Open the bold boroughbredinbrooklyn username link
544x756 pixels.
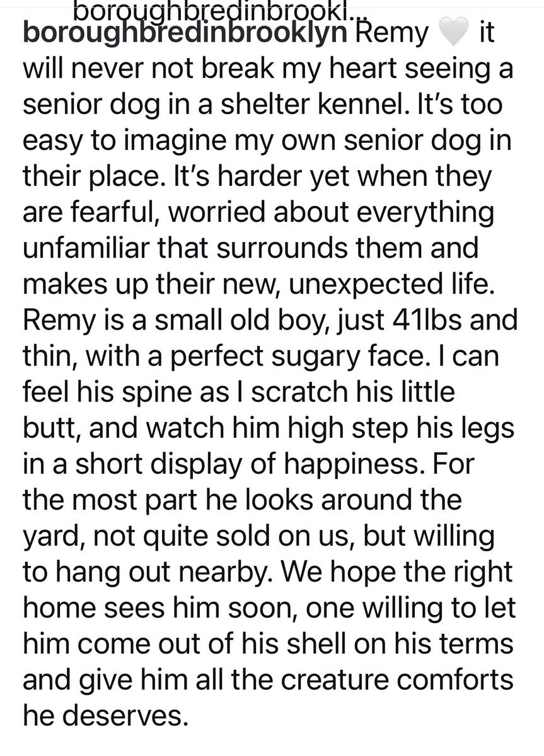(185, 34)
